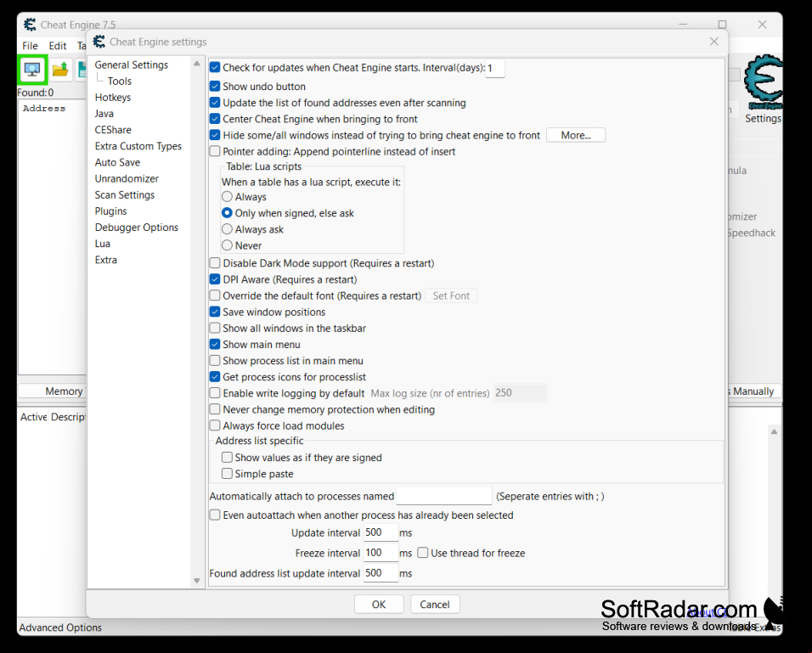Enable 'Pointer adding: Append pointerline' checkbox
This screenshot has width=812, height=653.
coord(215,151)
